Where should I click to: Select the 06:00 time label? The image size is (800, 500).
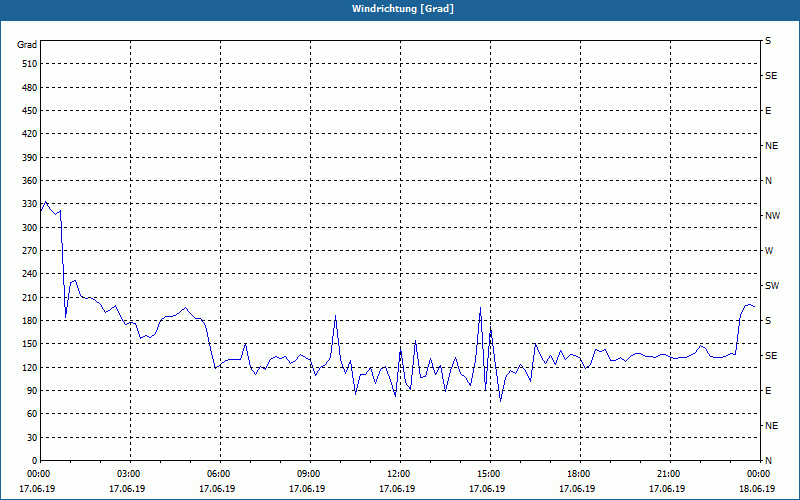(220, 473)
